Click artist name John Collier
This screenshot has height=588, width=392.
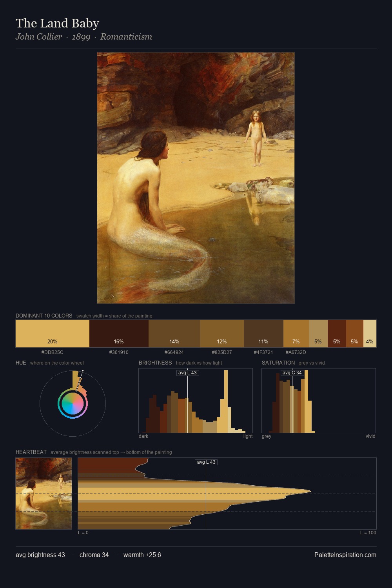[x=39, y=37]
